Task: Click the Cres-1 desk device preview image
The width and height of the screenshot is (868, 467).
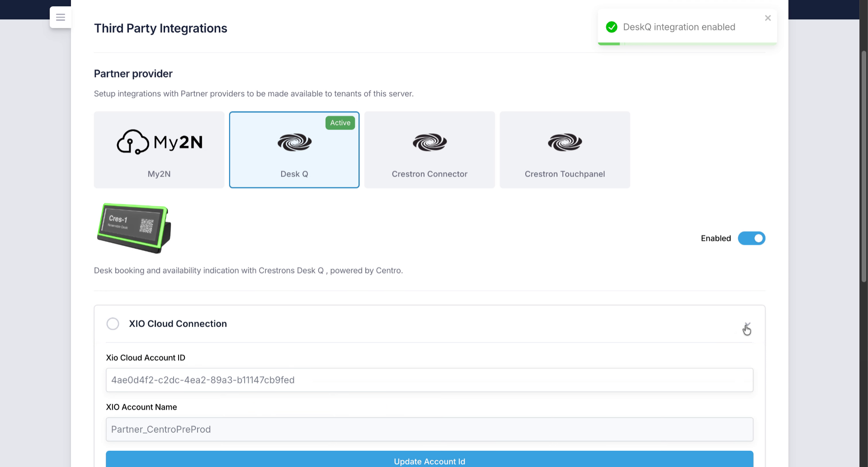Action: [133, 229]
